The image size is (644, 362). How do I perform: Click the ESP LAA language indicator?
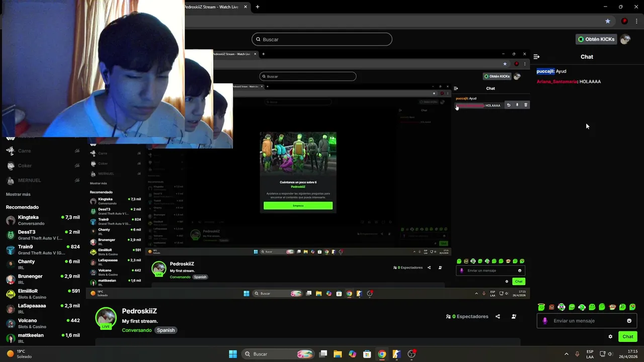click(x=590, y=354)
